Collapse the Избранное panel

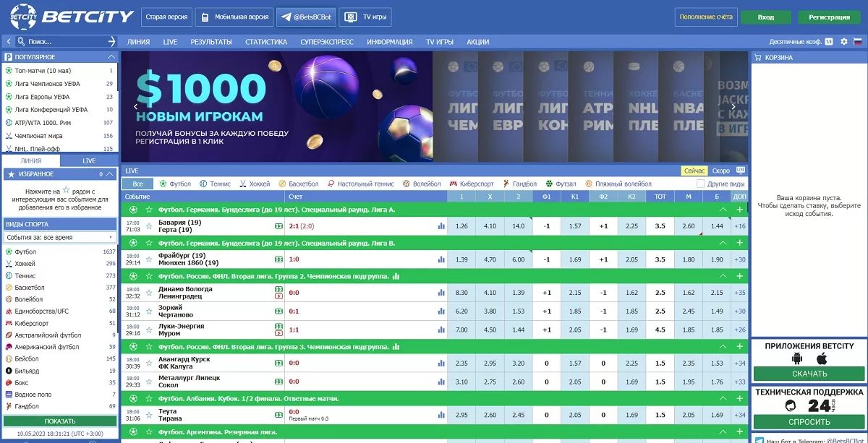(110, 174)
